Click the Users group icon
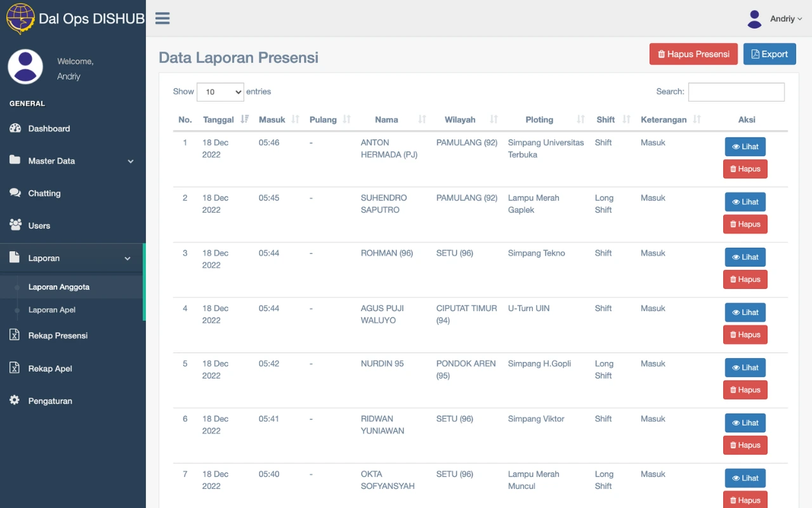812x508 pixels. pos(15,225)
